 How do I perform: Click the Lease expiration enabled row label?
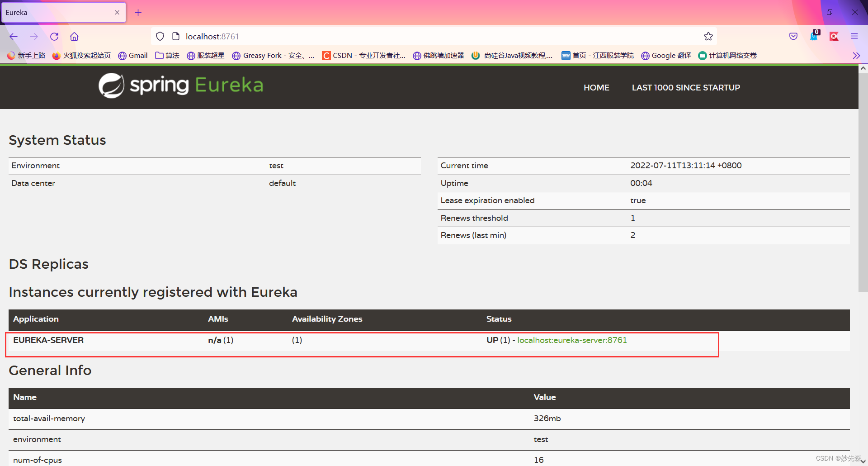tap(487, 200)
